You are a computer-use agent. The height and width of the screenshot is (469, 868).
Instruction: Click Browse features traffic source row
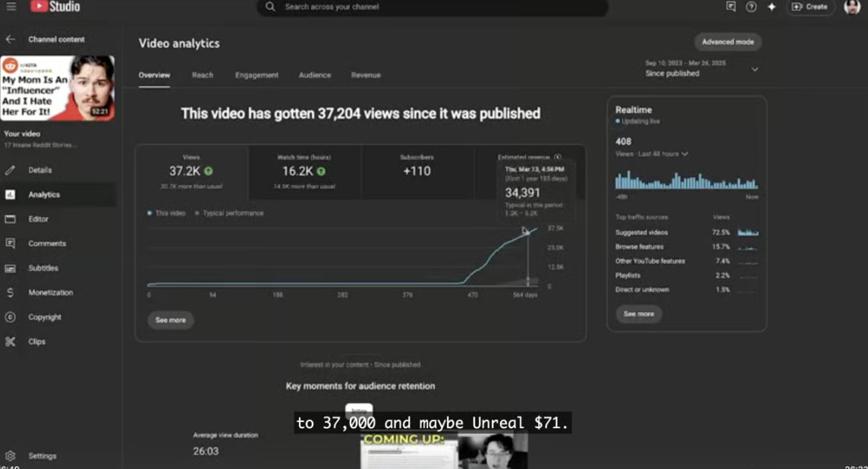click(687, 247)
